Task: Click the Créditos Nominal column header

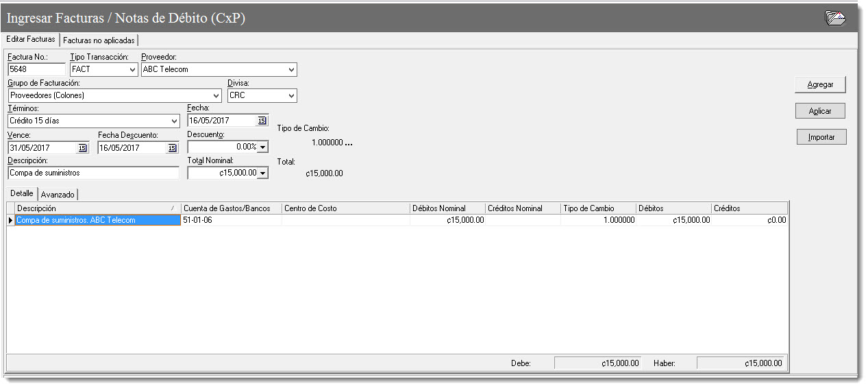Action: 523,208
